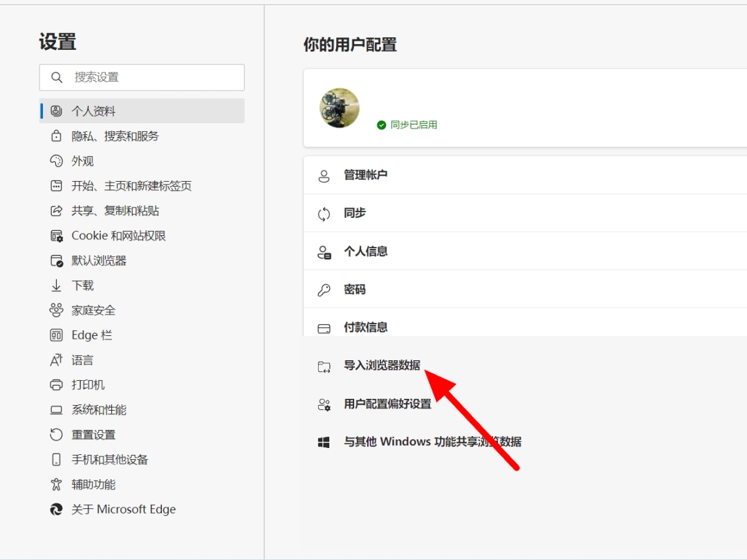Click the 家庭安全 family icon
This screenshot has height=560, width=747.
(x=56, y=310)
